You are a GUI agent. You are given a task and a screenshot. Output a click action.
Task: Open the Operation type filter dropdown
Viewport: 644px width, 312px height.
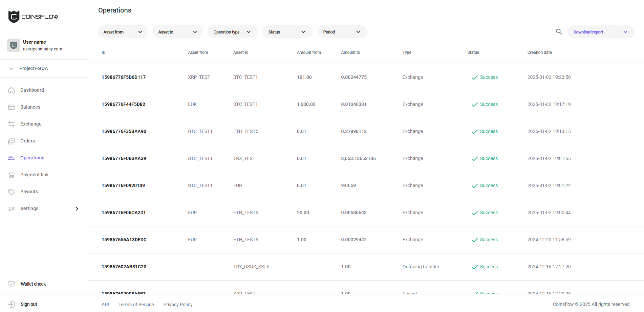[232, 32]
